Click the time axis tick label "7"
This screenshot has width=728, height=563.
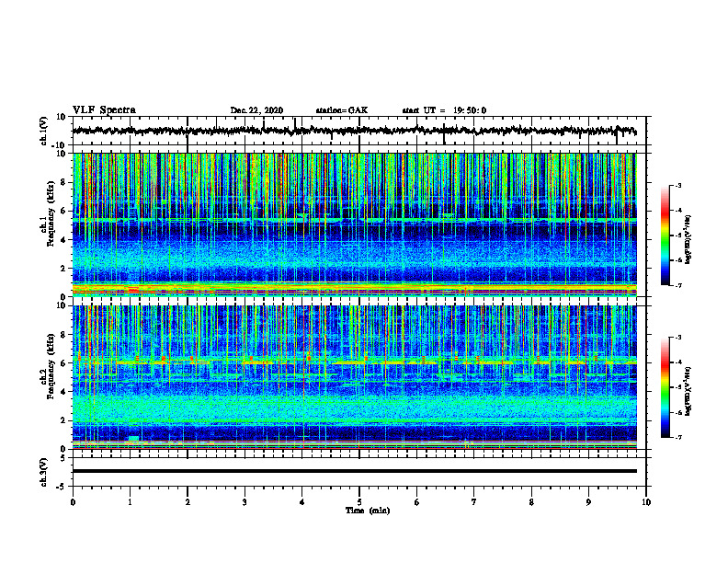click(474, 502)
